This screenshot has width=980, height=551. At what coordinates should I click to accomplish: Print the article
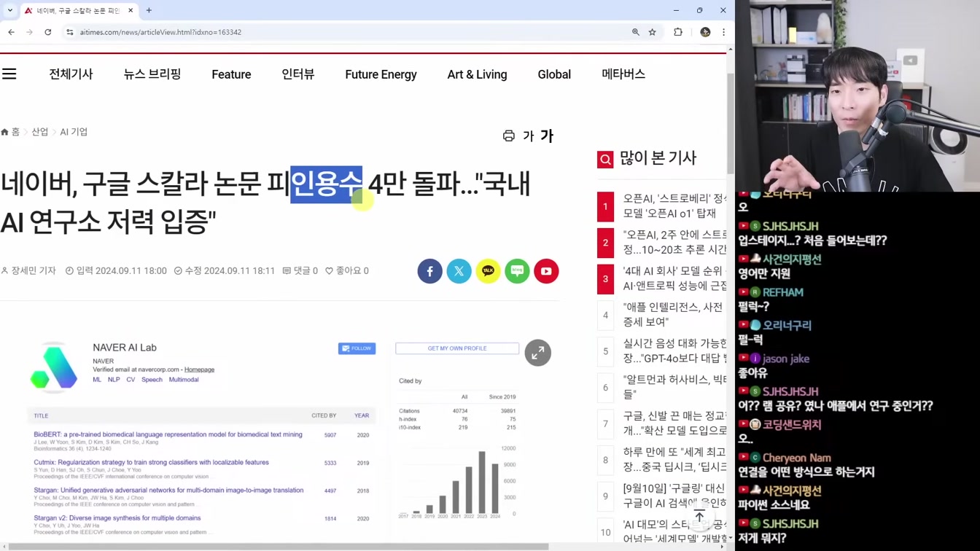click(x=509, y=136)
